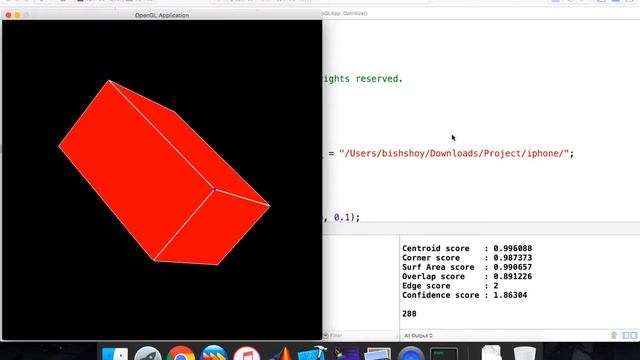This screenshot has height=360, width=640.
Task: Minimize the OpenGL Application window
Action: pyautogui.click(x=18, y=15)
